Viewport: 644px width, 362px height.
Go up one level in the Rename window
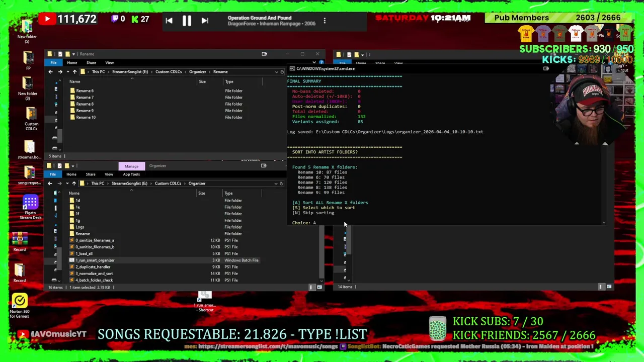click(74, 72)
